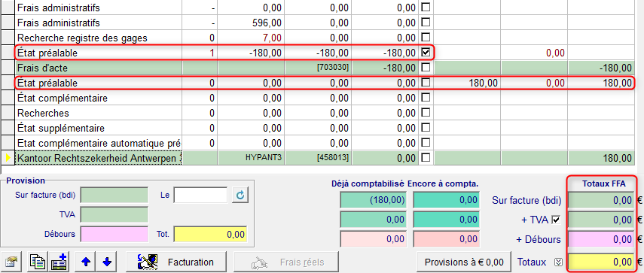This screenshot has width=644, height=273.
Task: Select the Recherches row name
Action: click(x=99, y=113)
